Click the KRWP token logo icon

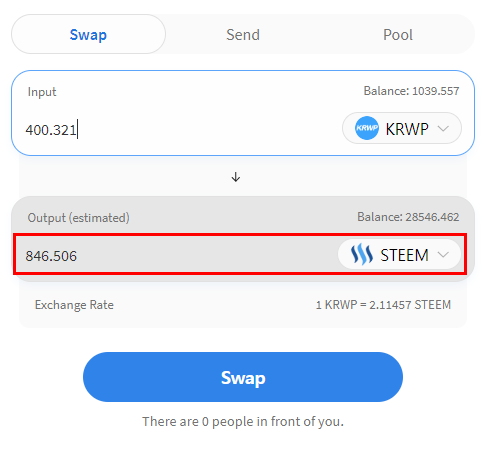coord(367,128)
